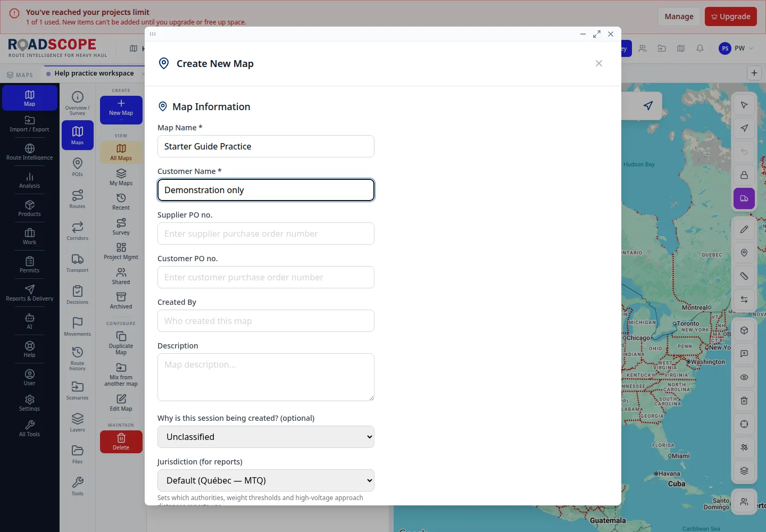This screenshot has width=766, height=532.
Task: Open the session reason dropdown (Unclassified)
Action: click(x=266, y=437)
